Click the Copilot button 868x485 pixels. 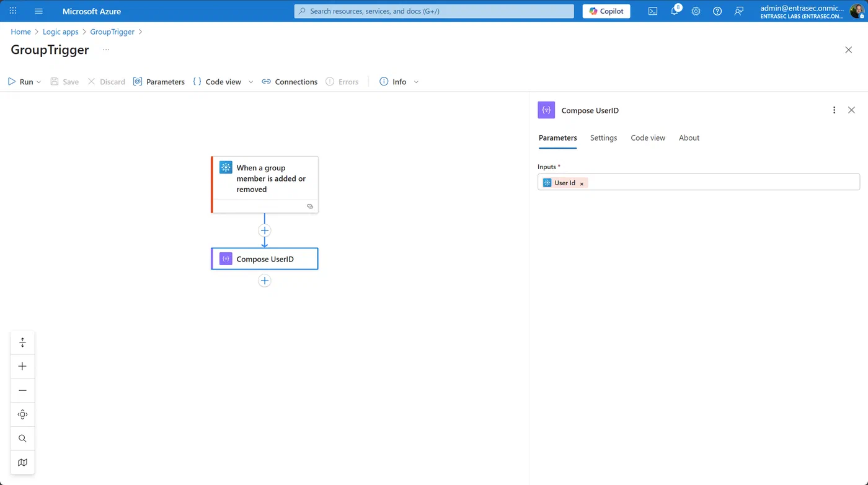coord(606,11)
